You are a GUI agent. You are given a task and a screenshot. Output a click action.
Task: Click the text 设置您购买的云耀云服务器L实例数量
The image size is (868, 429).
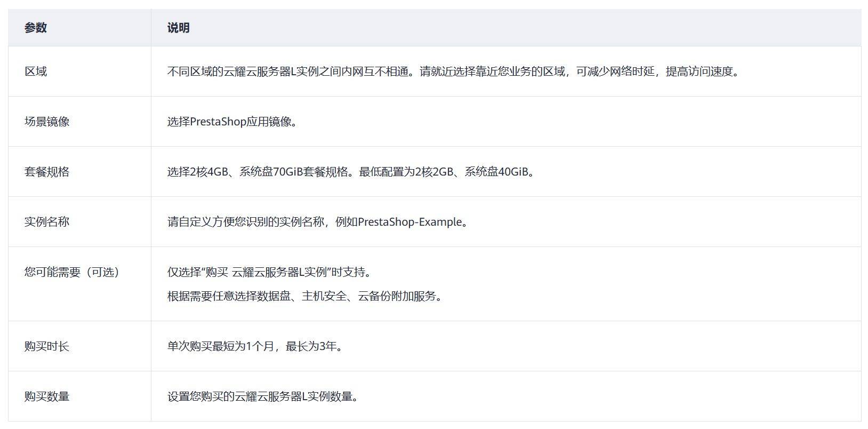(263, 396)
